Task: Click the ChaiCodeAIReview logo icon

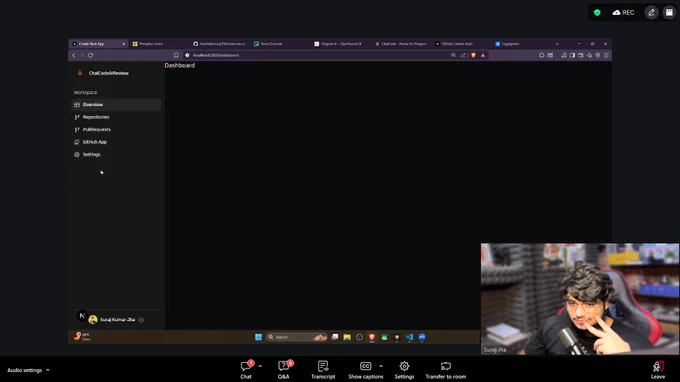Action: point(80,73)
